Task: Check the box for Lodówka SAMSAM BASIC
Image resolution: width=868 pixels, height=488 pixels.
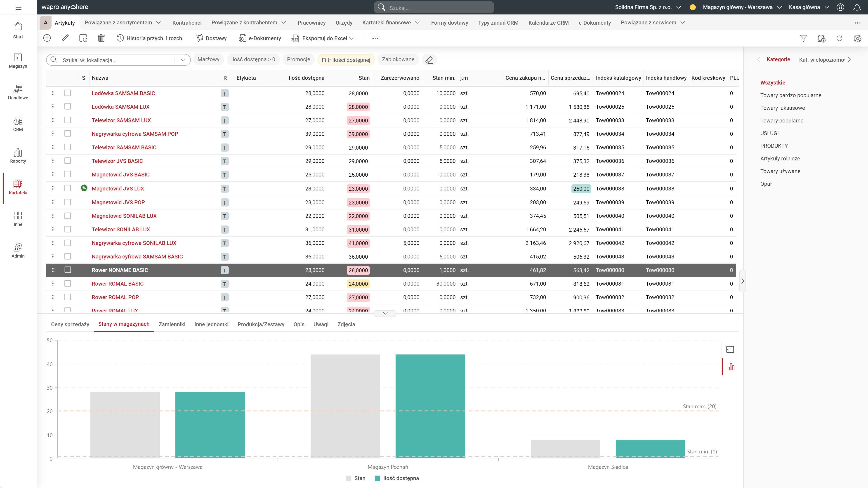Action: (x=68, y=93)
